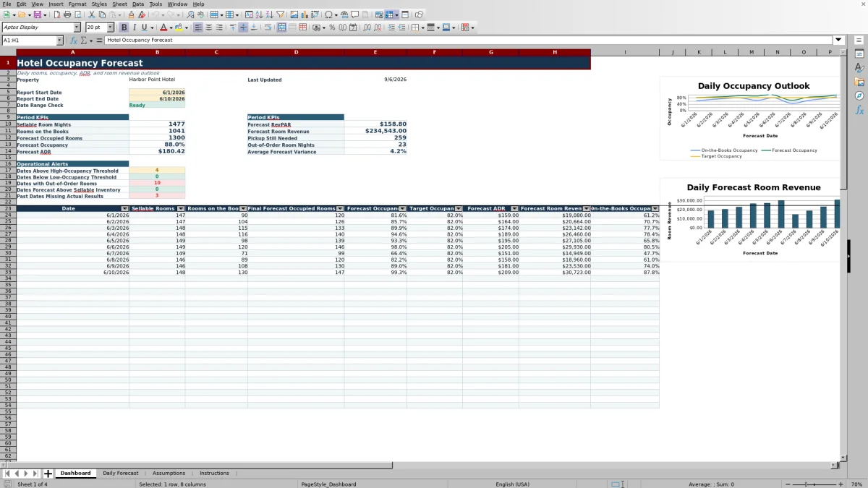Toggle Center Horizontally alignment
Image resolution: width=868 pixels, height=488 pixels.
208,27
